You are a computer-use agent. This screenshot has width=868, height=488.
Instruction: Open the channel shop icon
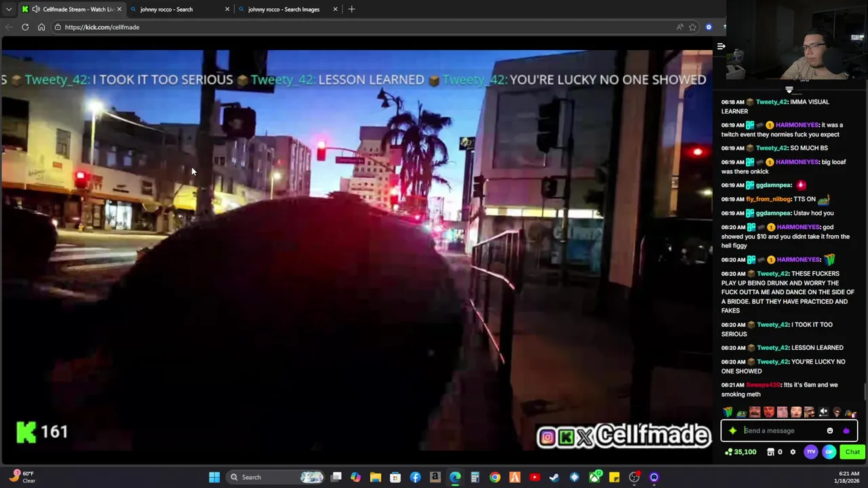pos(772,452)
